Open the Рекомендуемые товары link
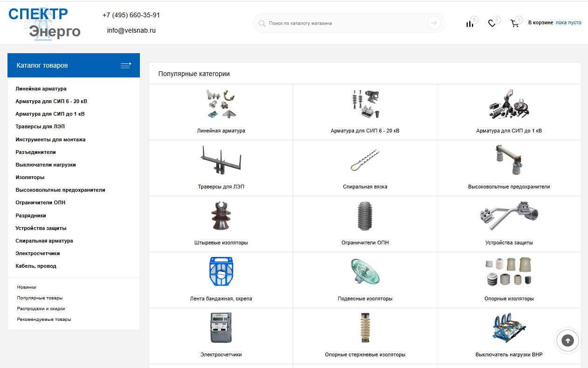 click(44, 319)
